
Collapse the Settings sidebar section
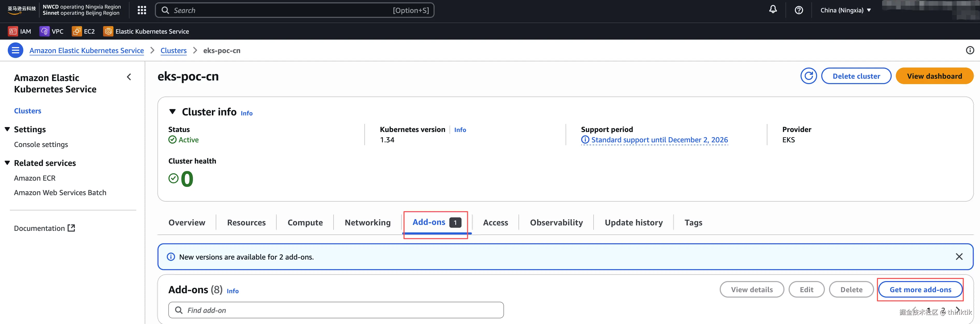(x=7, y=129)
